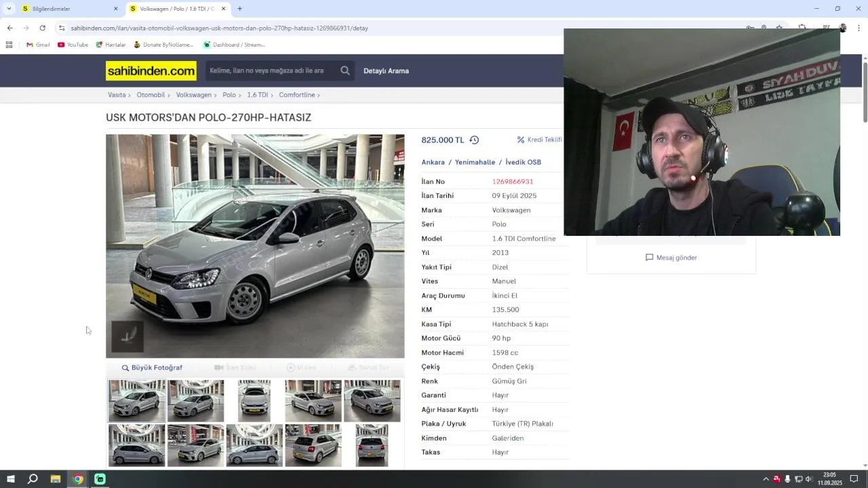Click the İvedik OSB location link
This screenshot has height=488, width=868.
click(523, 162)
